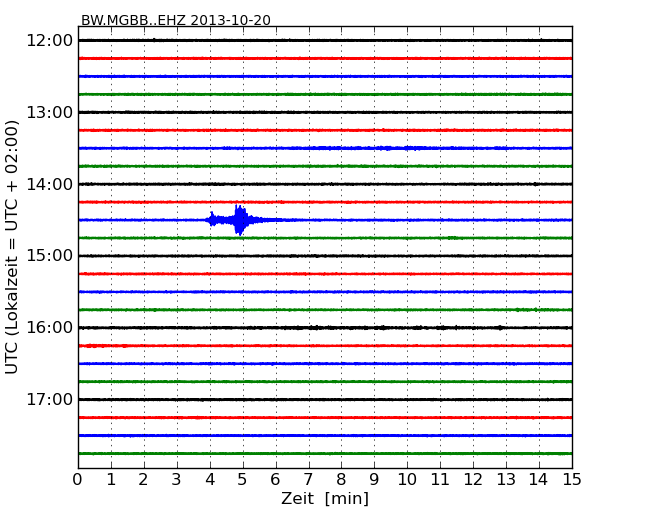
Task: Click the 14:00 y-axis label
Action: pos(49,184)
